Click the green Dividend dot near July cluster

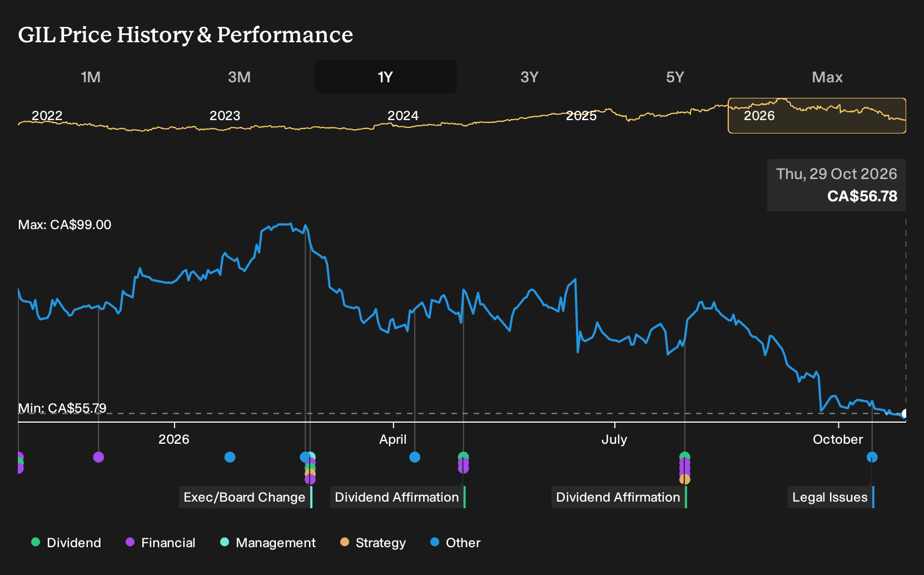tap(684, 456)
